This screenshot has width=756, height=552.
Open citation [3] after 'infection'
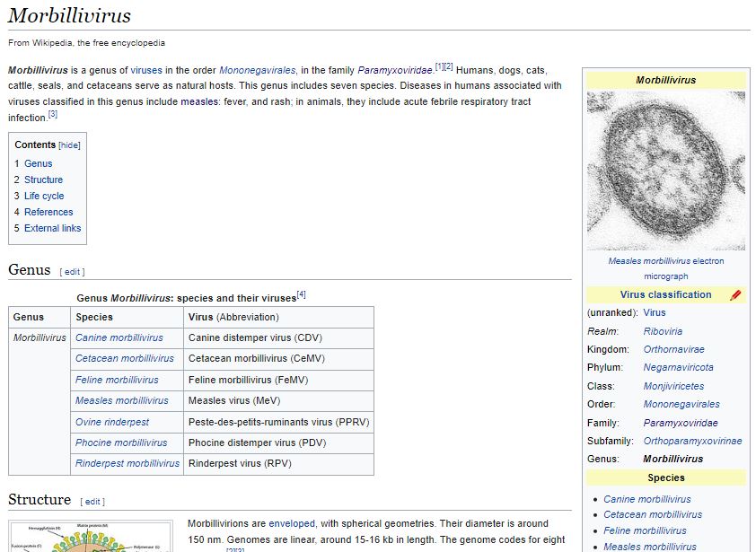tap(53, 114)
